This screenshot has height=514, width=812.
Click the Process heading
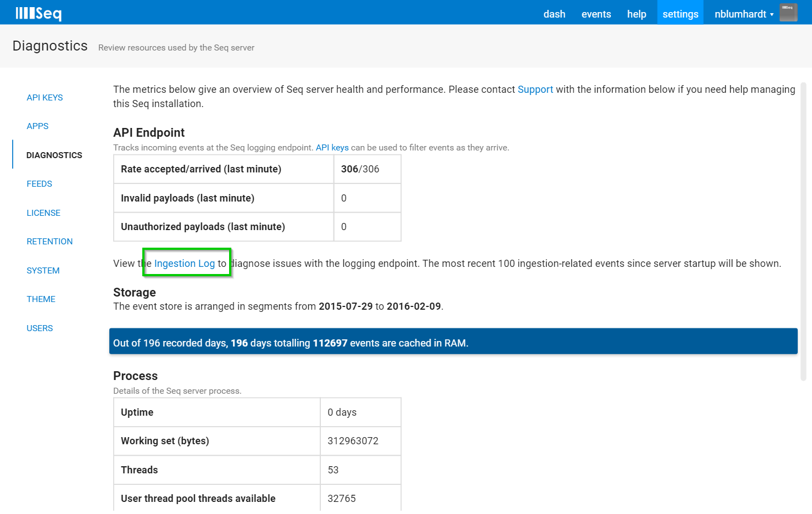point(135,376)
